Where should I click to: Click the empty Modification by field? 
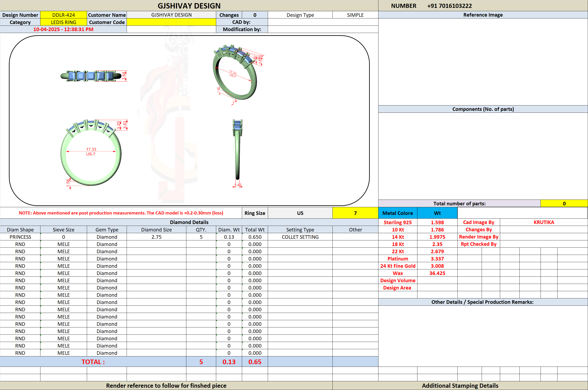[323, 29]
